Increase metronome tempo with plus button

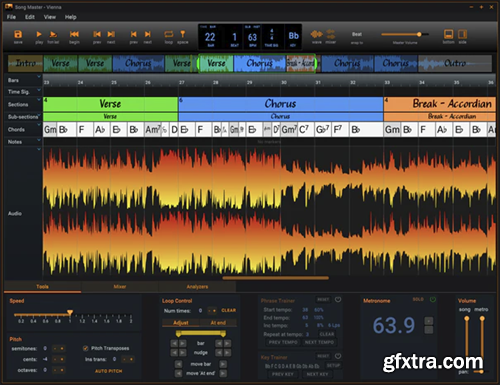coord(429,321)
